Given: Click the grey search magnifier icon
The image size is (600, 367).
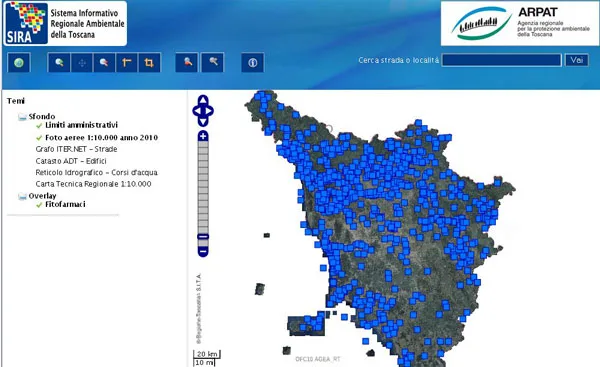Looking at the screenshot, I should coord(213,62).
